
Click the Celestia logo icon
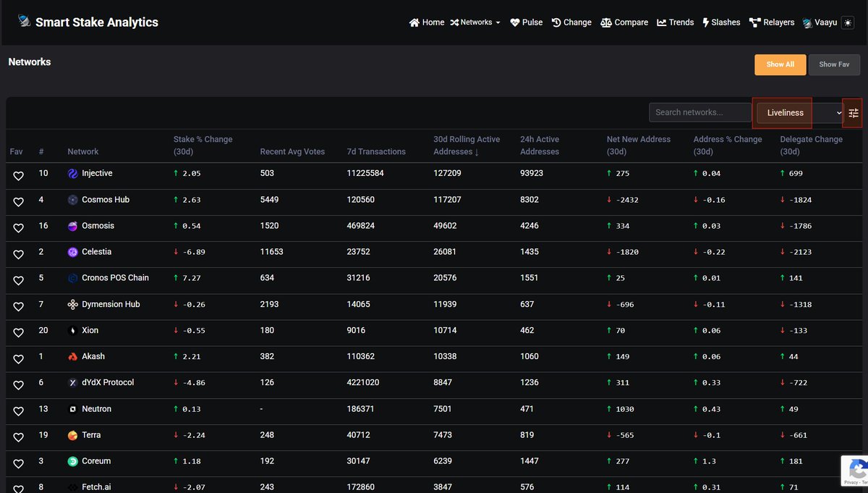(x=72, y=252)
